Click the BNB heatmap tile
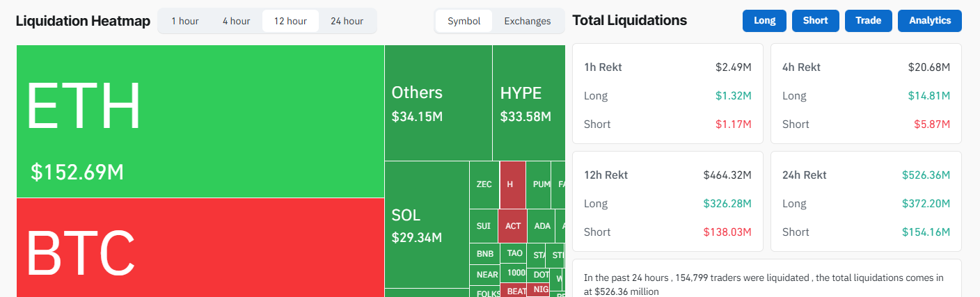This screenshot has width=980, height=297. [485, 254]
